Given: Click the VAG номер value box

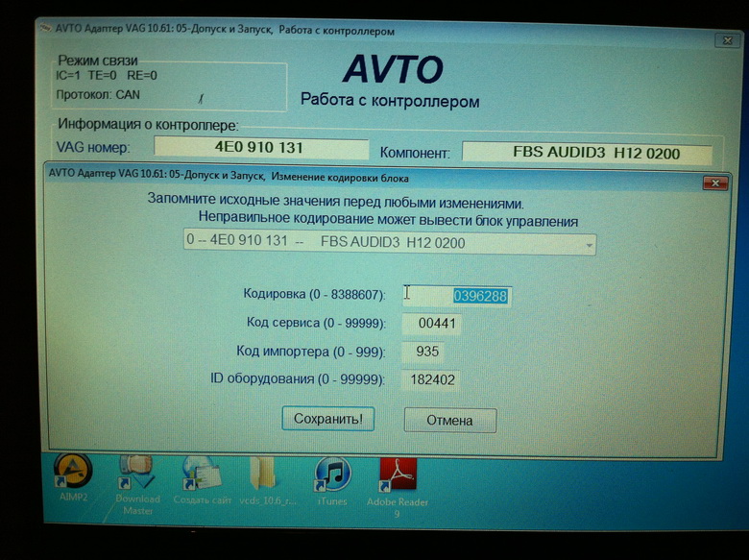Looking at the screenshot, I should click(x=260, y=149).
